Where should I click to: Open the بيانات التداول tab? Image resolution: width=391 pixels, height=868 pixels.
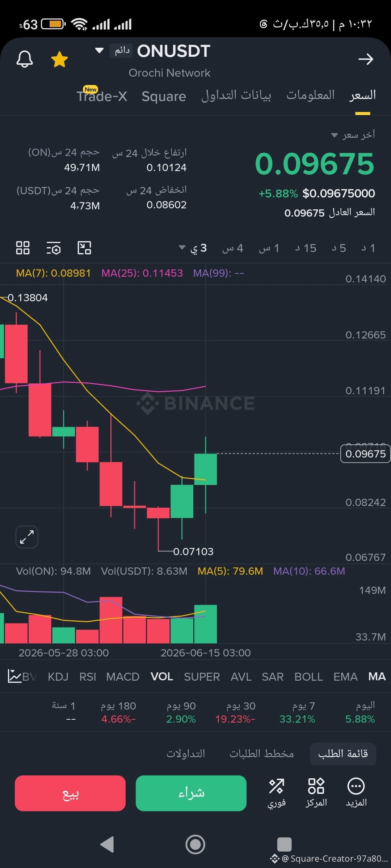tap(236, 95)
